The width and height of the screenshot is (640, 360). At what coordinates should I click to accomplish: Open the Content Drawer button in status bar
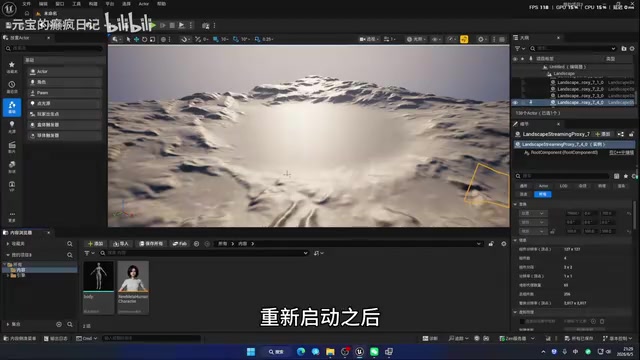tap(20, 338)
